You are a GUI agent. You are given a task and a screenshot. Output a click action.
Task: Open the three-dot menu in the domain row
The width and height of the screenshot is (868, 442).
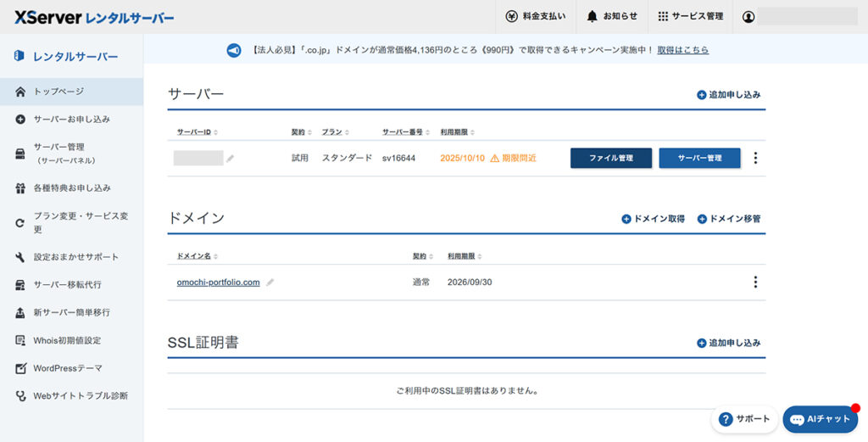coord(755,282)
